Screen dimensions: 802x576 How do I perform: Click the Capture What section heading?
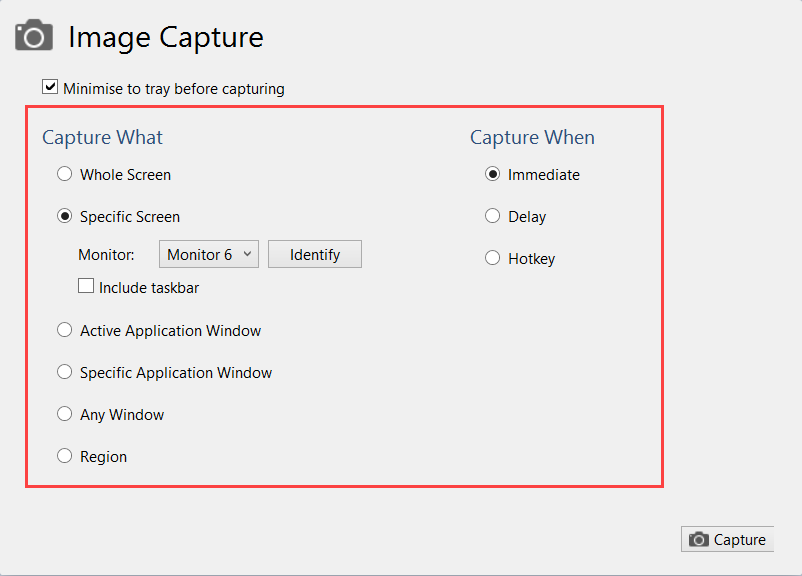(x=102, y=137)
